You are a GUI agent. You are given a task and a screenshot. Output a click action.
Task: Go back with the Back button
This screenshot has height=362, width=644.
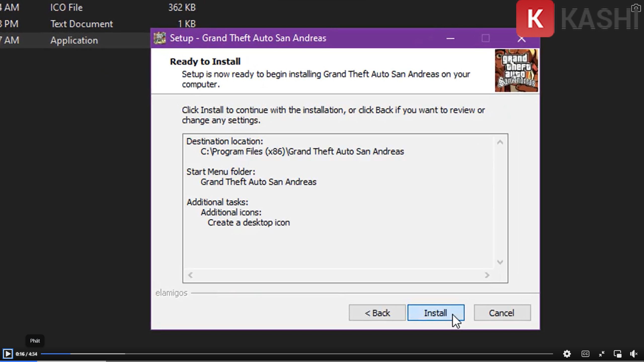pos(377,313)
